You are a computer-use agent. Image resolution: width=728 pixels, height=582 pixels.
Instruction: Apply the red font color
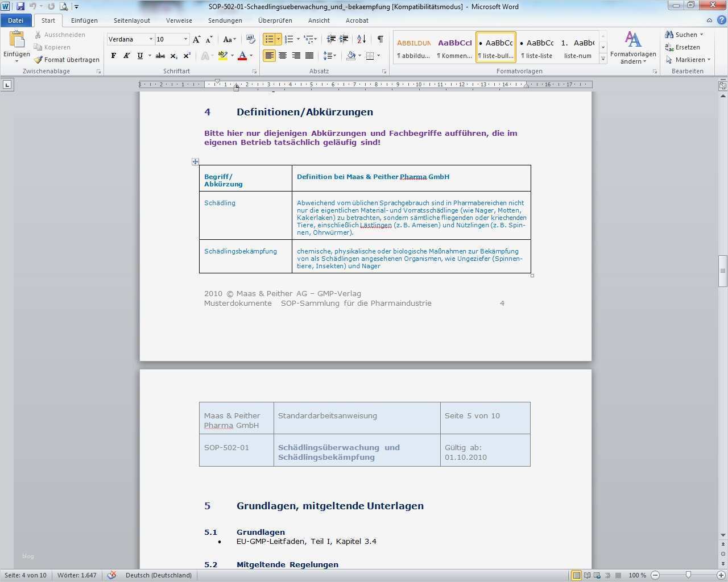[x=242, y=56]
